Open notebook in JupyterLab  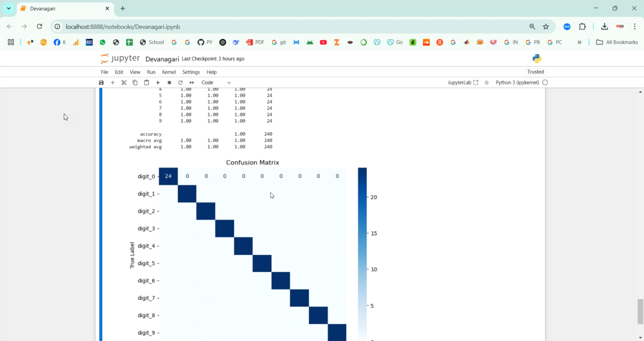coord(463,82)
